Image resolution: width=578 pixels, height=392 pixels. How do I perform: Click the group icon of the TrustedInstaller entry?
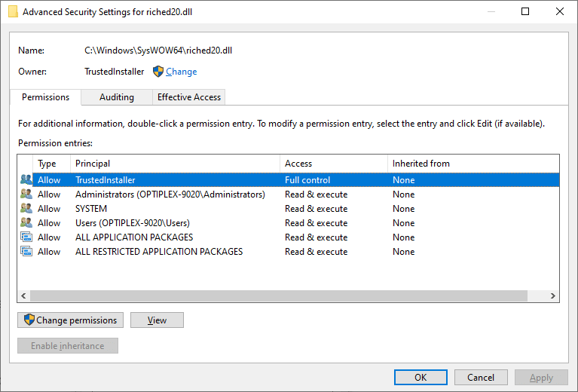26,179
